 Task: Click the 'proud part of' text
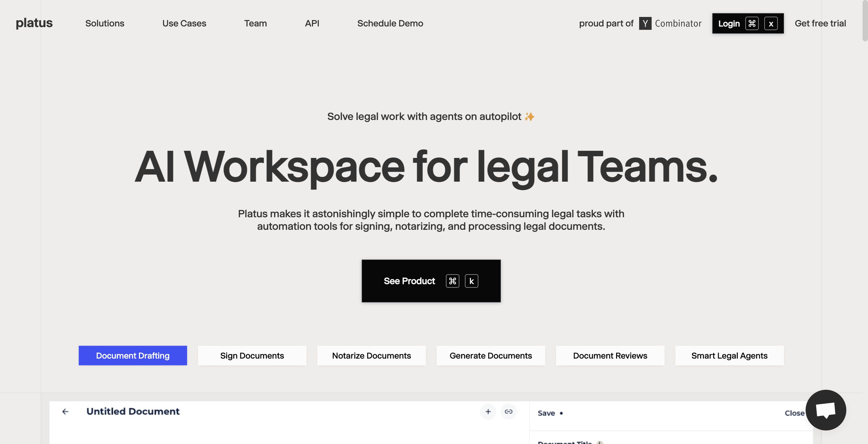(x=606, y=23)
